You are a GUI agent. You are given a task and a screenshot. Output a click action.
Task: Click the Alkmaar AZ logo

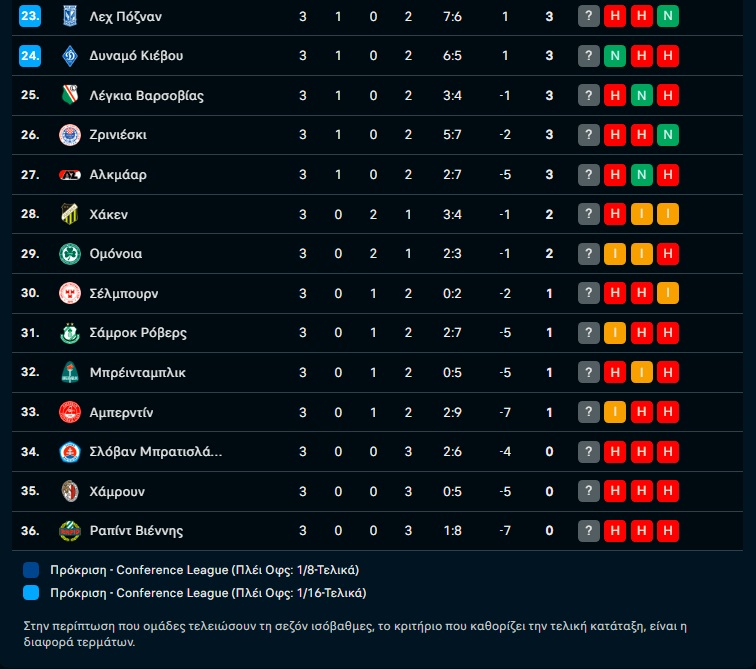(x=69, y=175)
